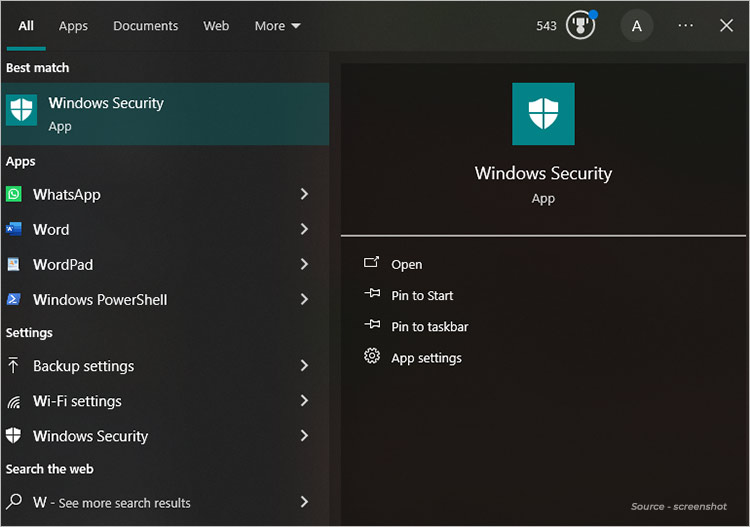Choose Open for Windows Security
This screenshot has height=527, width=750.
coord(407,264)
